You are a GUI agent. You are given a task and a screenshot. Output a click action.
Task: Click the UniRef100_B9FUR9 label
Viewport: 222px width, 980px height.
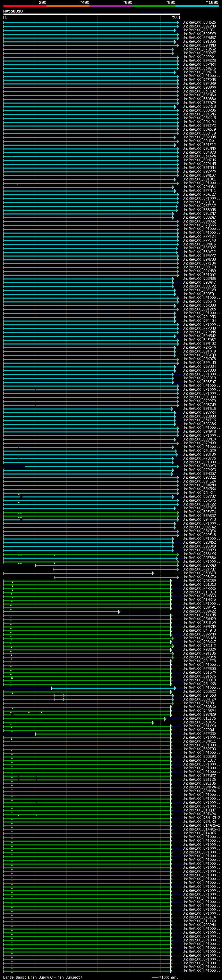199,83
